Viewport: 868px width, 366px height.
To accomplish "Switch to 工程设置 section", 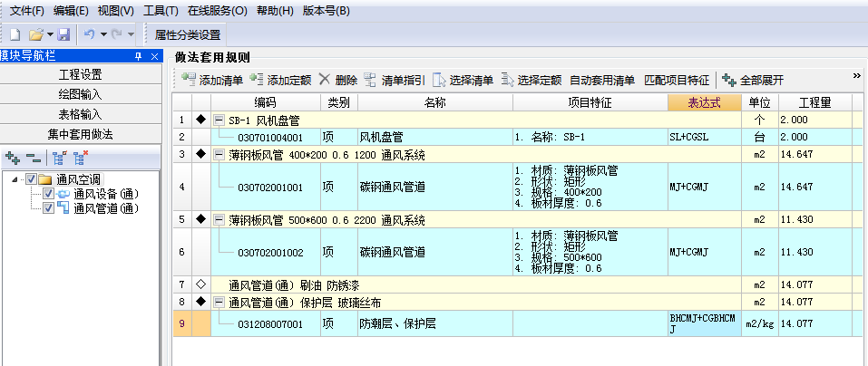I will click(81, 74).
